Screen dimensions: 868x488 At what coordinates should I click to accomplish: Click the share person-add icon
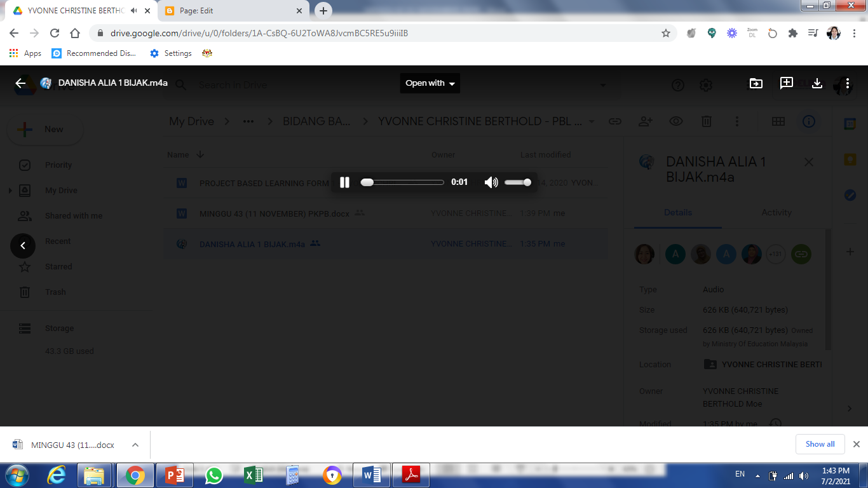coord(646,121)
